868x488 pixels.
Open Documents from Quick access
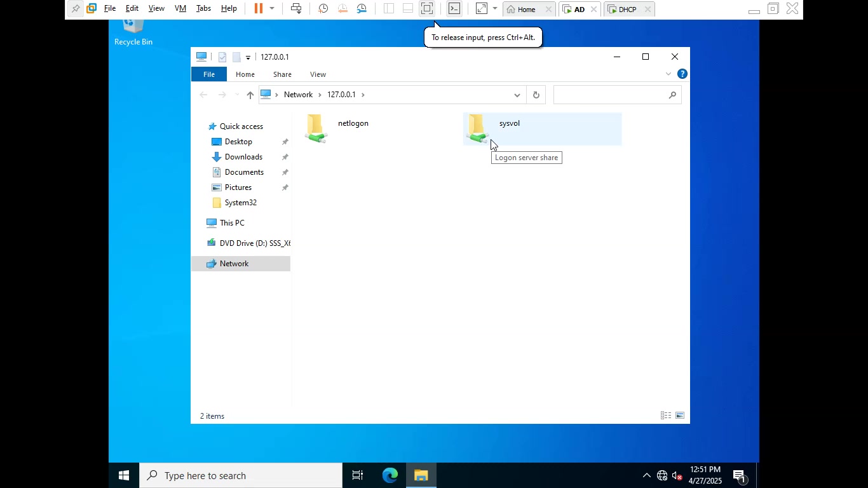pos(244,172)
